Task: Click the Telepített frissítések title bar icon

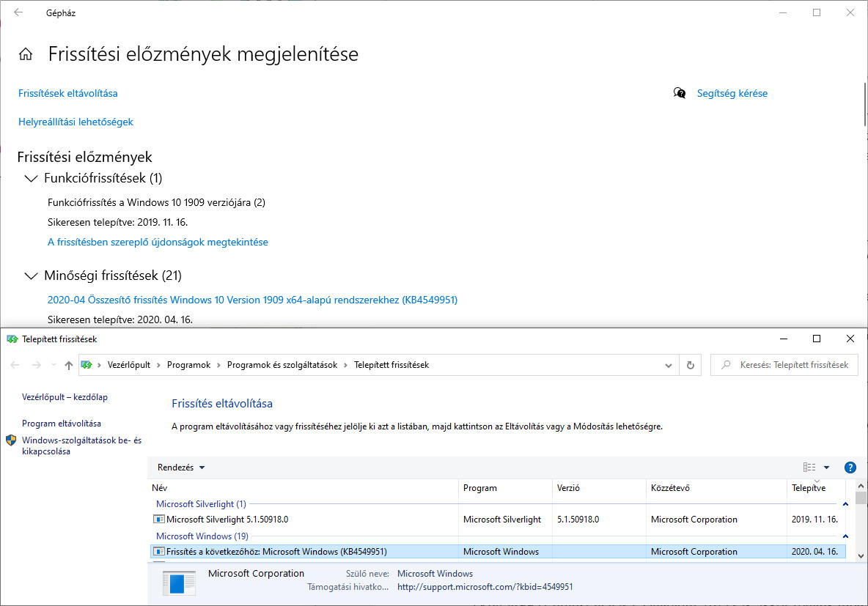Action: [12, 339]
